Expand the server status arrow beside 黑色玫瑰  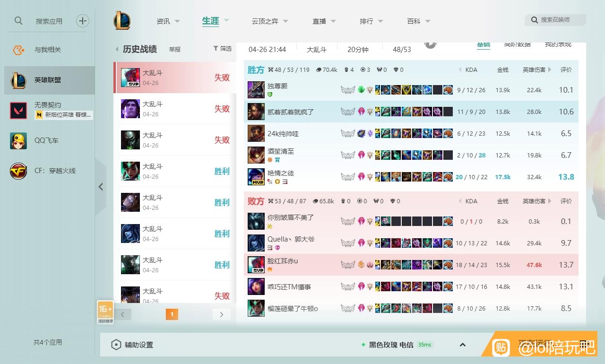coord(463,345)
